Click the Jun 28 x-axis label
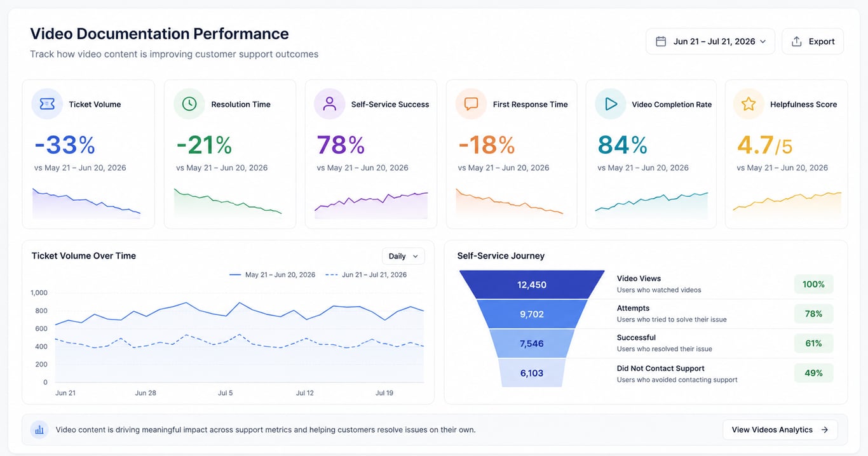The height and width of the screenshot is (456, 868). [146, 393]
